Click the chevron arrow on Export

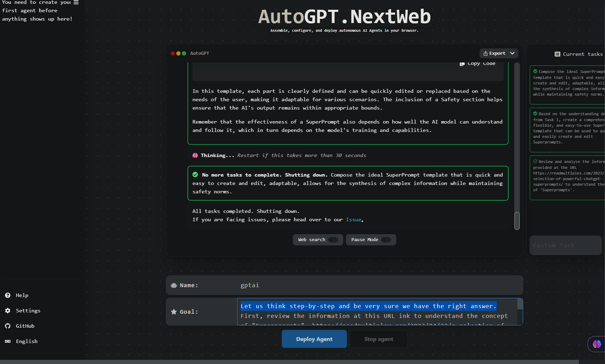pyautogui.click(x=512, y=53)
